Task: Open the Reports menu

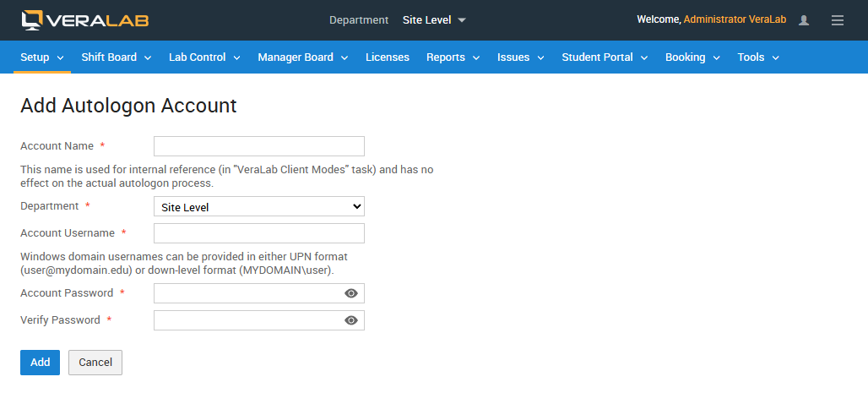Action: point(453,57)
